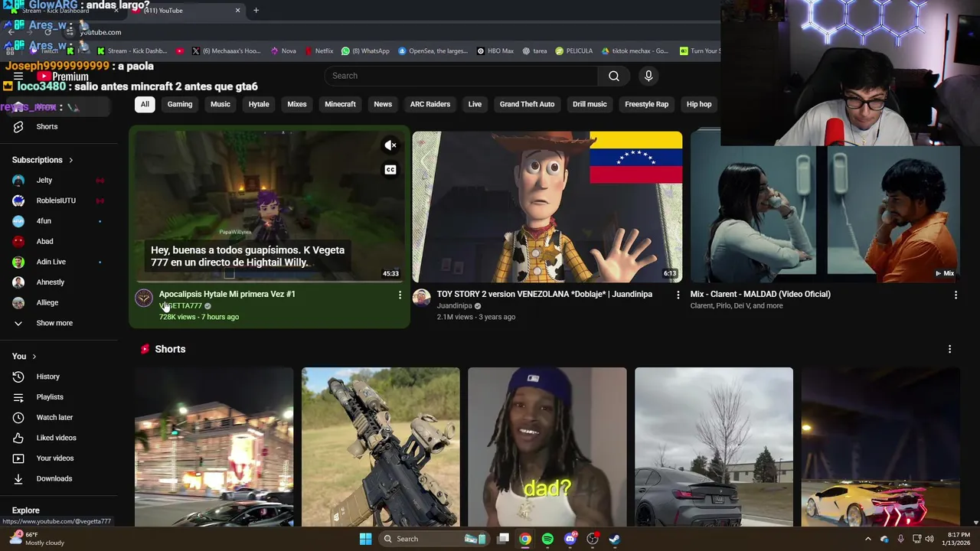Open Shorts in the sidebar

pyautogui.click(x=47, y=127)
